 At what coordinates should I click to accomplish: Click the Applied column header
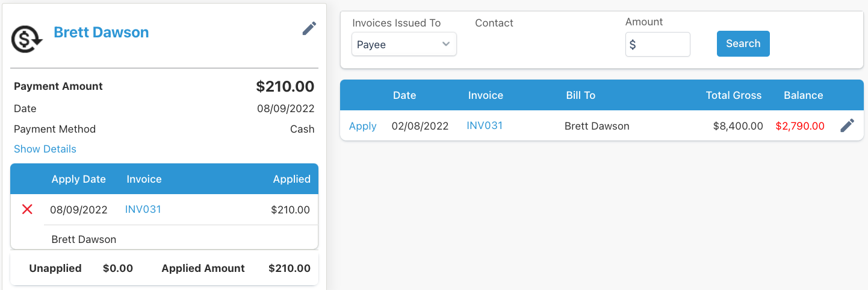pyautogui.click(x=292, y=179)
